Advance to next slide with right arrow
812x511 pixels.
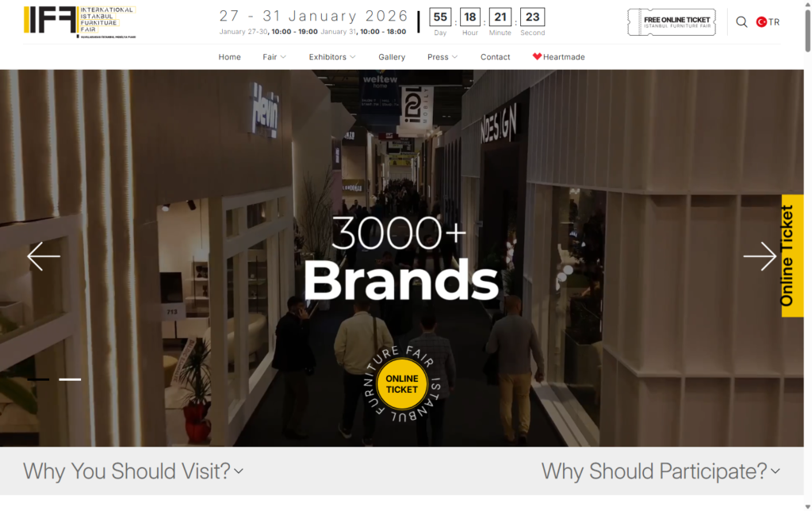(x=759, y=256)
